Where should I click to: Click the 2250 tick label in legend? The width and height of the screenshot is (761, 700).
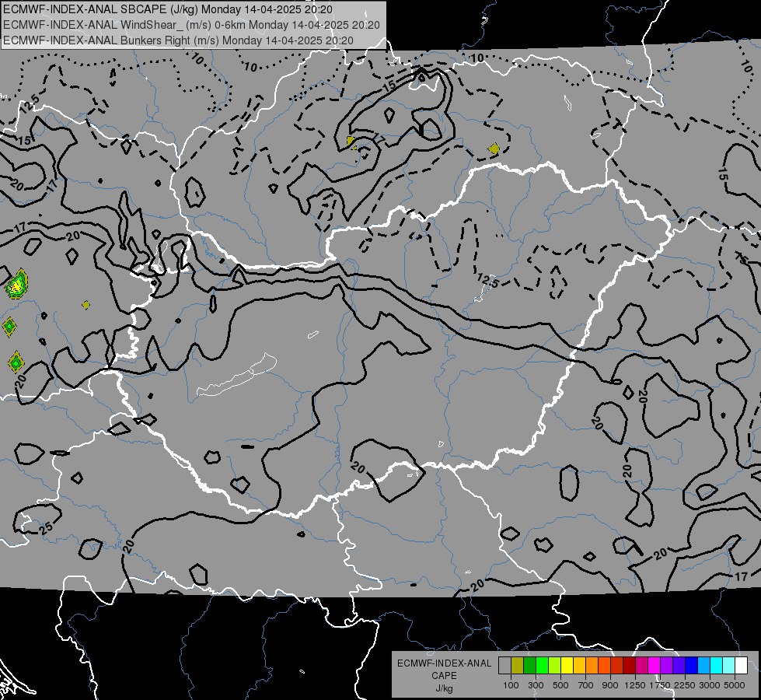(686, 685)
